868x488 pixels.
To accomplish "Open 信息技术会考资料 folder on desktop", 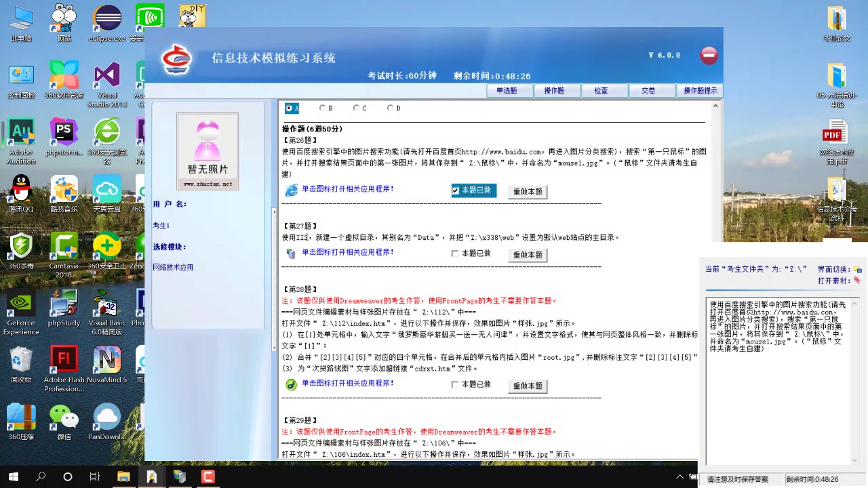I will 837,200.
